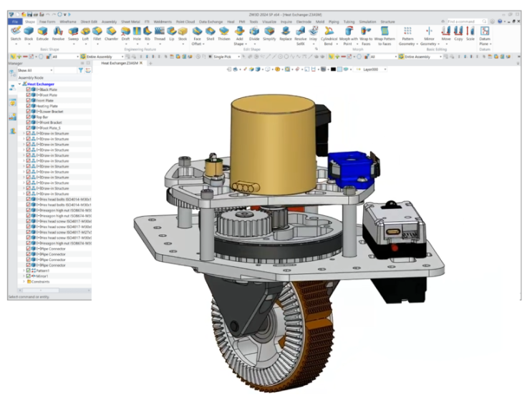The width and height of the screenshot is (532, 405).
Task: Apply the Chamfer feature
Action: tap(111, 34)
